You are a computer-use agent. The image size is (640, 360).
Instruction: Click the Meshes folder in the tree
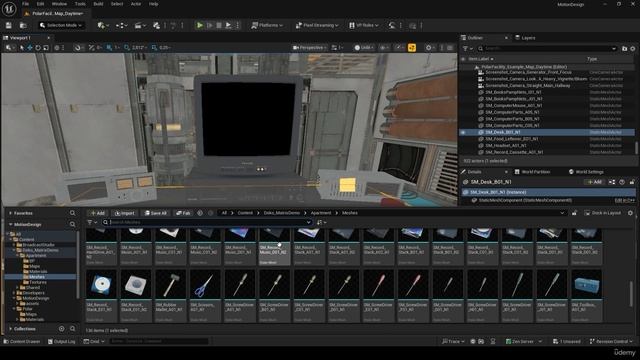37,277
